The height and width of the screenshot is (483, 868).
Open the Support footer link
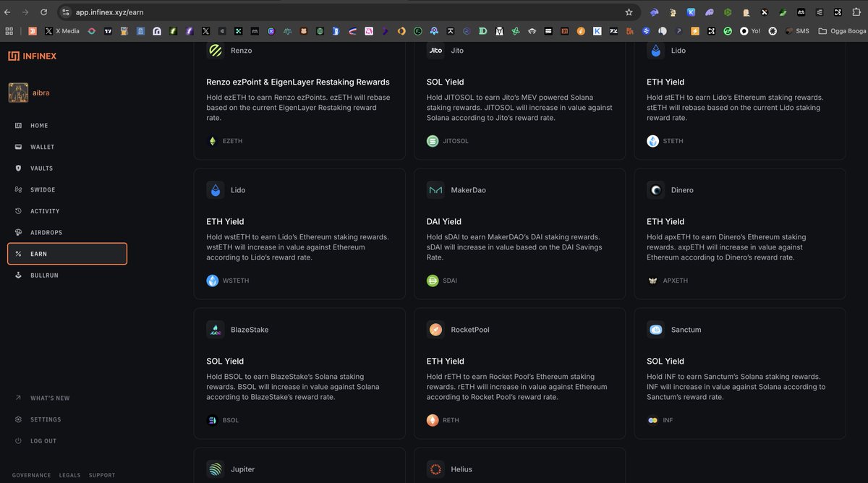[x=102, y=475]
